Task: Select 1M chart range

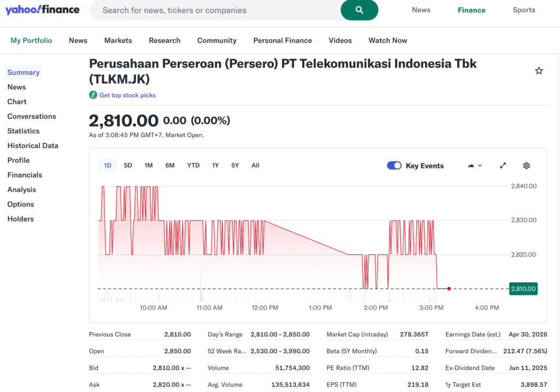Action: coord(149,165)
